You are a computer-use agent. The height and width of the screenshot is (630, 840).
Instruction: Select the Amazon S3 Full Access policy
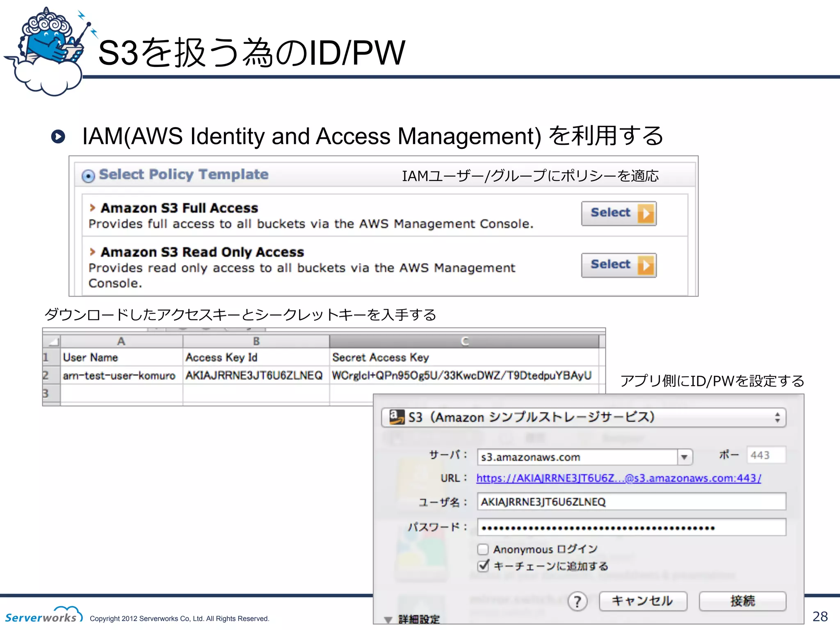(619, 213)
